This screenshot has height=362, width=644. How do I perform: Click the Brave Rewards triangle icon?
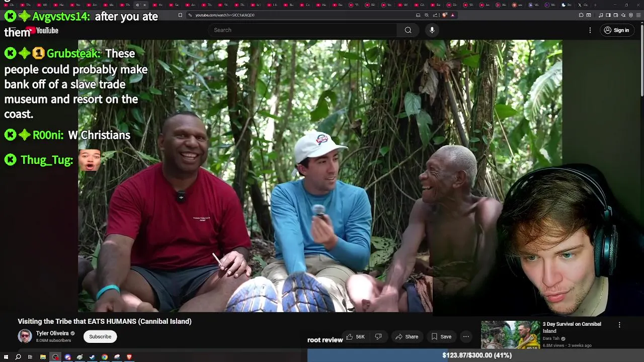pyautogui.click(x=452, y=15)
